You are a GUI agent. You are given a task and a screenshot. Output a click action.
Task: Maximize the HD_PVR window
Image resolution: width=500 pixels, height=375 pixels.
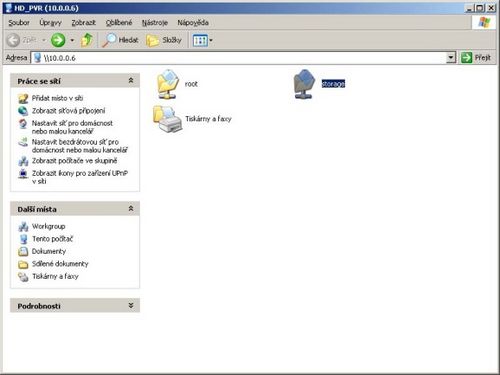pyautogui.click(x=480, y=8)
